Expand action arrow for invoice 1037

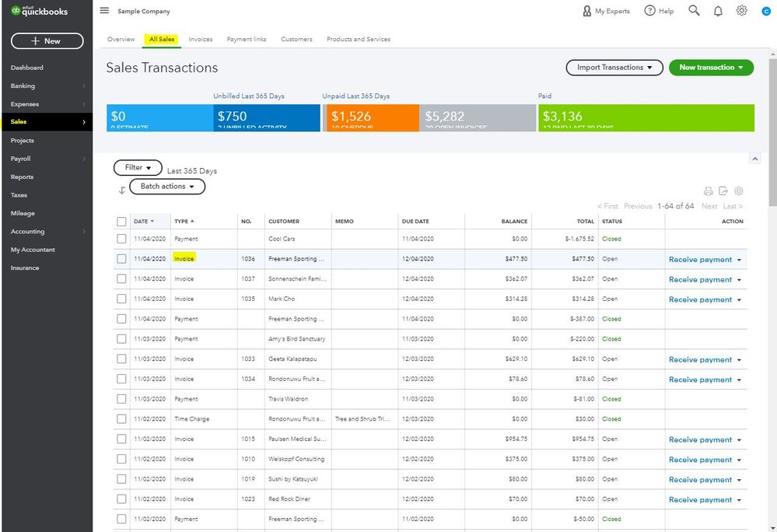tap(739, 280)
